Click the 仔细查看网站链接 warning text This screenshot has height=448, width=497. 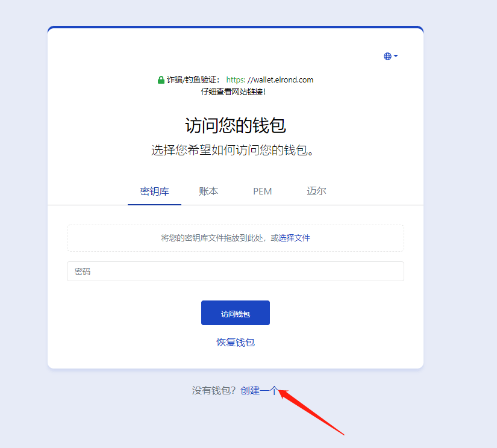point(233,92)
